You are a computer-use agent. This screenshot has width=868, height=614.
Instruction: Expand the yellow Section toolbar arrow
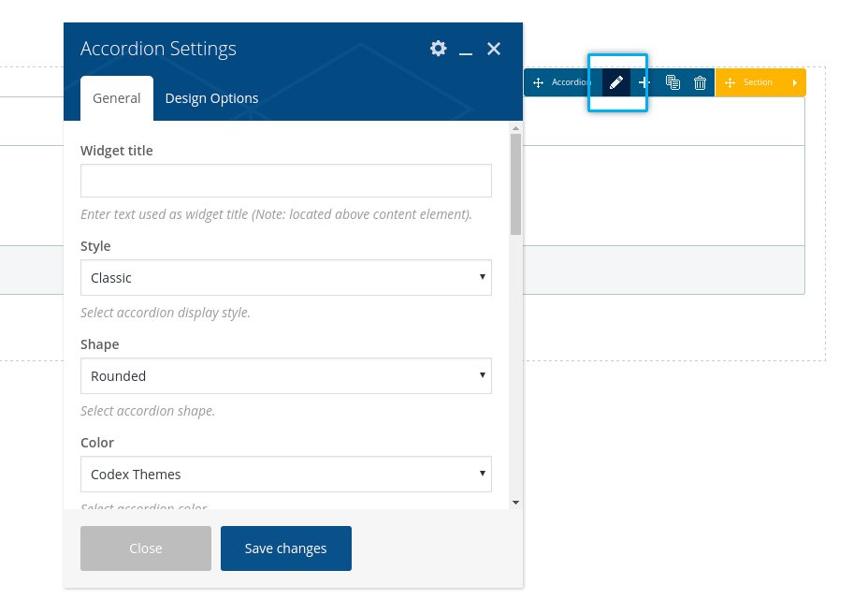click(x=794, y=82)
